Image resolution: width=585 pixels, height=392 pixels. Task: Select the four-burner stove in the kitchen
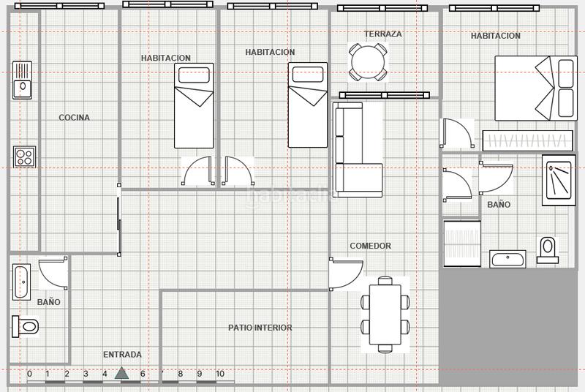click(24, 157)
